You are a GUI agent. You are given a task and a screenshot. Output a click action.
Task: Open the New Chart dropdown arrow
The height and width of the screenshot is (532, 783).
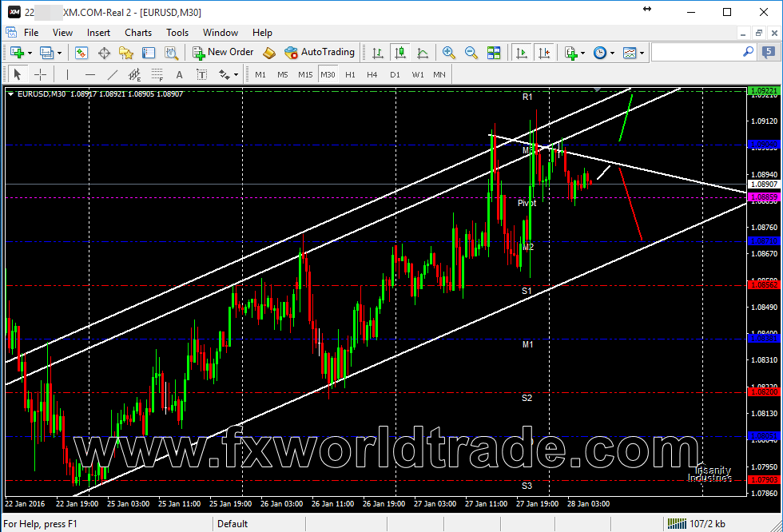point(30,53)
